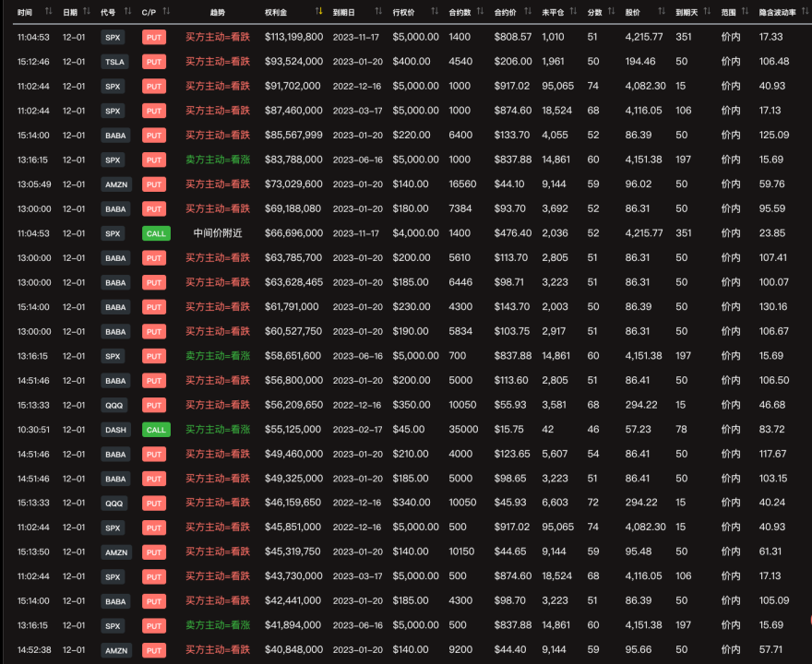Select the days-to-expiry value 78

[681, 430]
